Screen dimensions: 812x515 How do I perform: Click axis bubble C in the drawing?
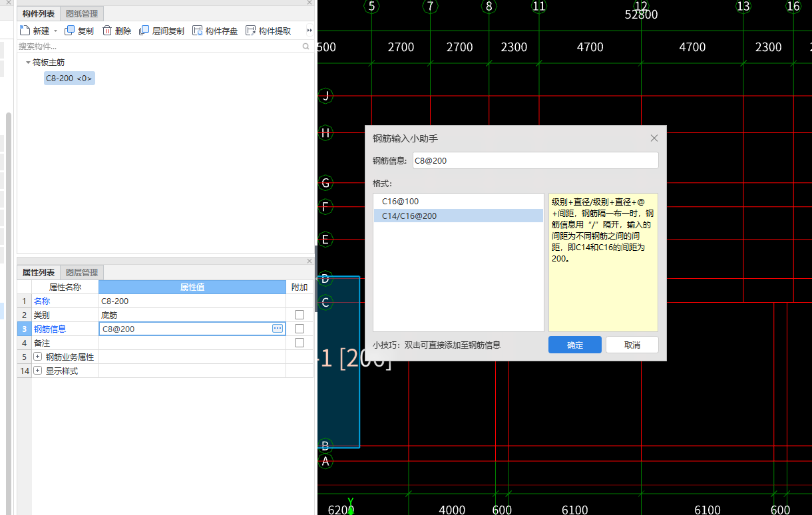325,303
